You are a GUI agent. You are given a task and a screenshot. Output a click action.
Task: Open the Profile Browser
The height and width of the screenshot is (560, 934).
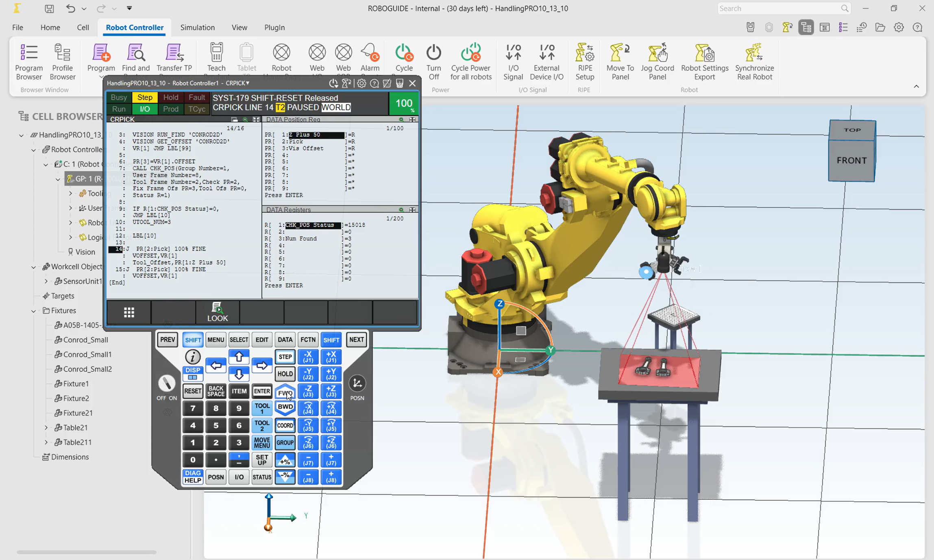(63, 62)
